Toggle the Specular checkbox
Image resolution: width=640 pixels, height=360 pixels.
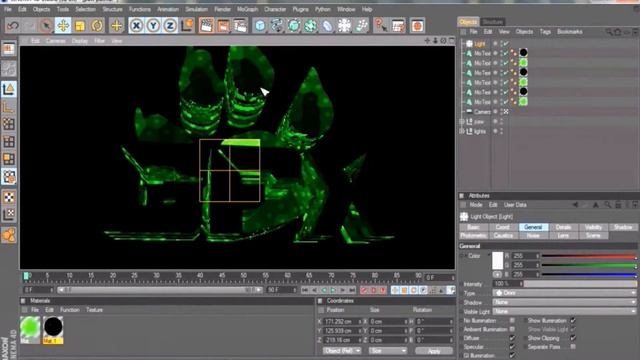pyautogui.click(x=512, y=347)
